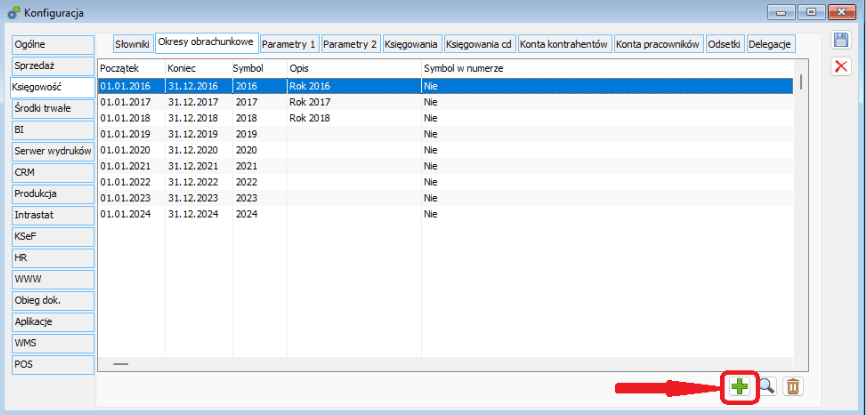Open the Księgowania cd tab
The height and width of the screenshot is (415, 866).
click(x=479, y=44)
